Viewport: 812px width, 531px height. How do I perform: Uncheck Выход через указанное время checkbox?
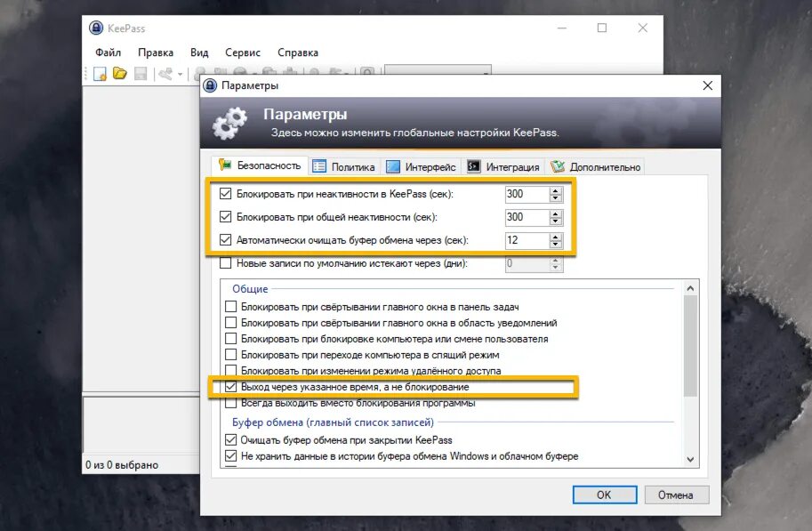(231, 386)
